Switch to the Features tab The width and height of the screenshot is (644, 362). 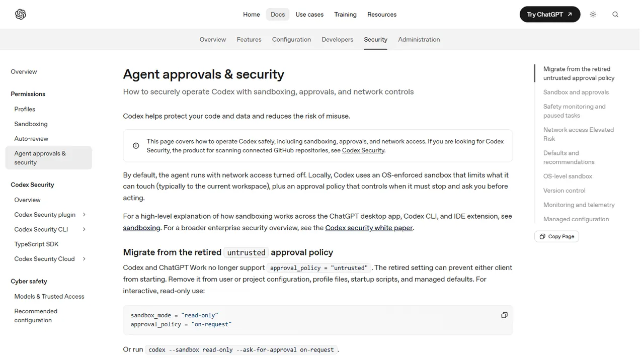249,40
